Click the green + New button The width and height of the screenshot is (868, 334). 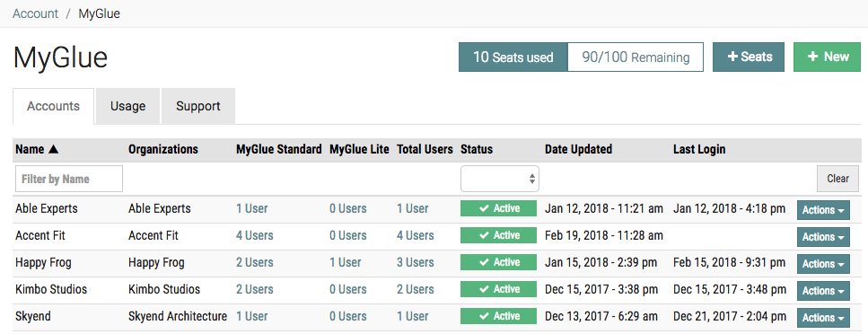coord(827,57)
